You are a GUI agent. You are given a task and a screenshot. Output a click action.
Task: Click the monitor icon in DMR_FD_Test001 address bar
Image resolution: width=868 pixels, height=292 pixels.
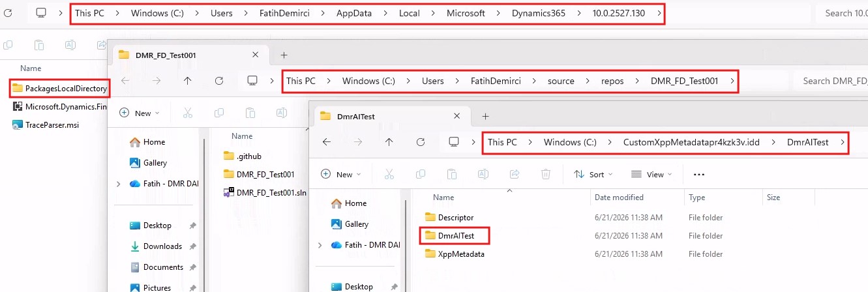click(253, 81)
